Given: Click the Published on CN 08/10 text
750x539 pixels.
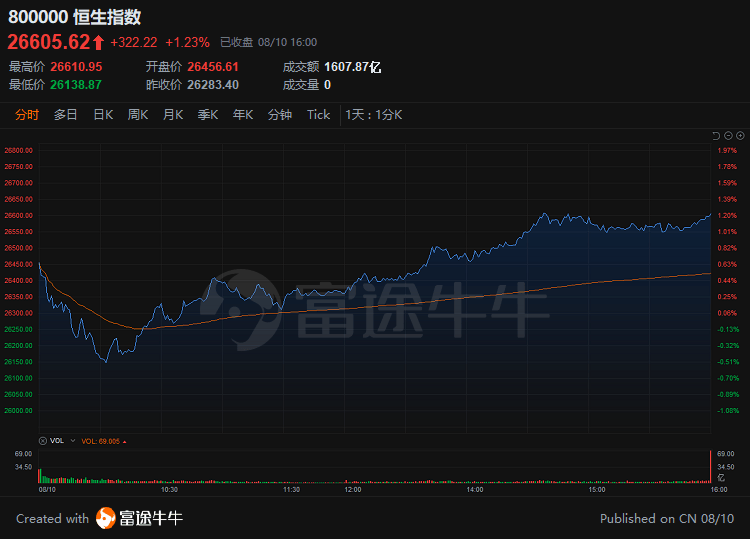Looking at the screenshot, I should coord(667,519).
